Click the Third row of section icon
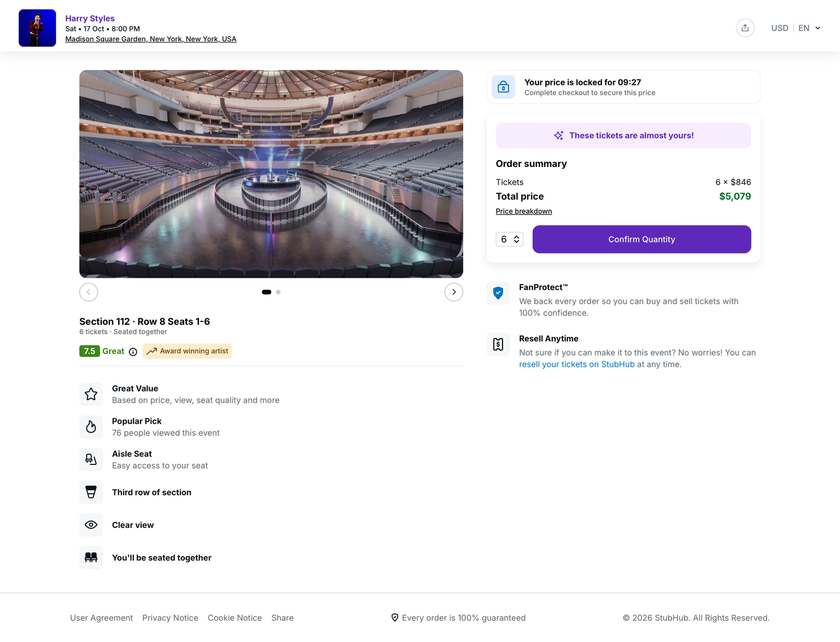This screenshot has width=840, height=642. click(x=91, y=492)
